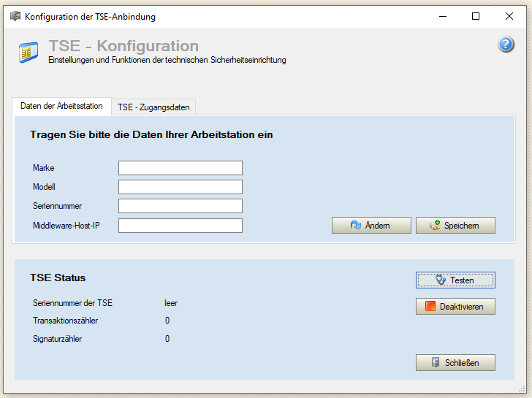The height and width of the screenshot is (398, 532).
Task: Deactivate the TSE using Deaktivieren
Action: (x=455, y=307)
